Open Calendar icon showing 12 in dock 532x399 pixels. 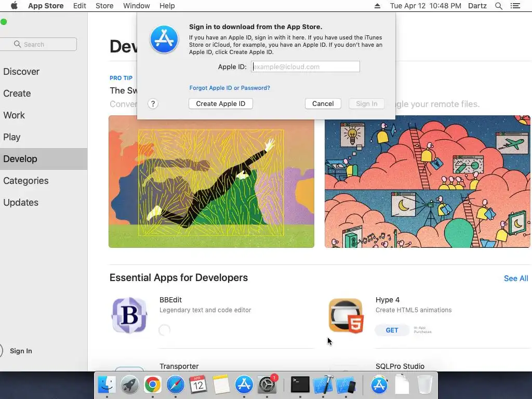pyautogui.click(x=198, y=385)
